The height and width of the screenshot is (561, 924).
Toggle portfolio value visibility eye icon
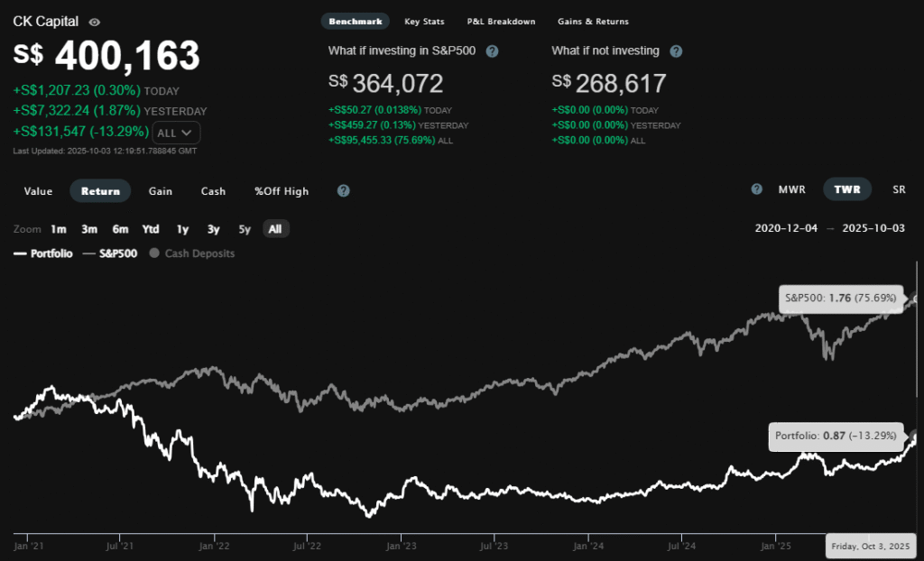96,22
